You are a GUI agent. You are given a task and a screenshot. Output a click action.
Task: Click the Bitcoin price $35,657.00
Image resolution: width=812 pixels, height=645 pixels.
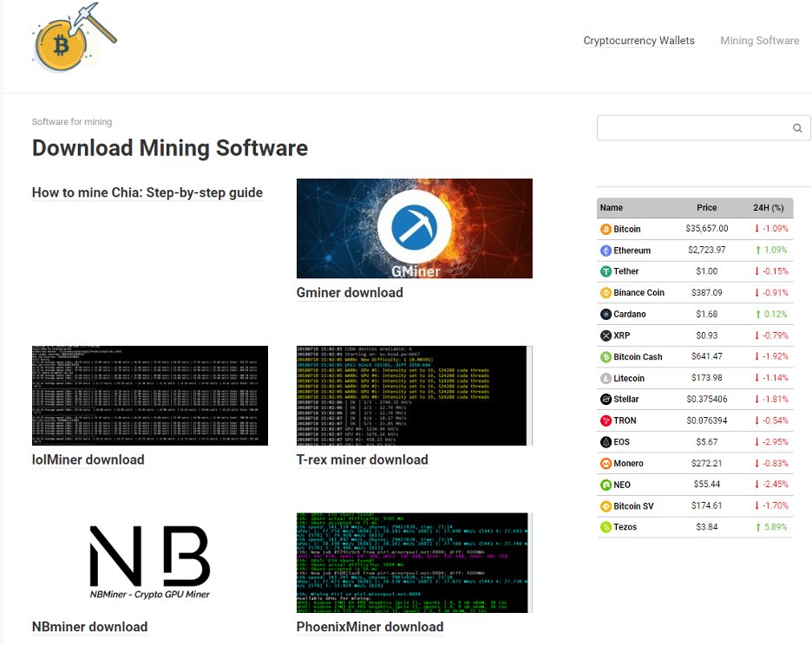(x=706, y=228)
